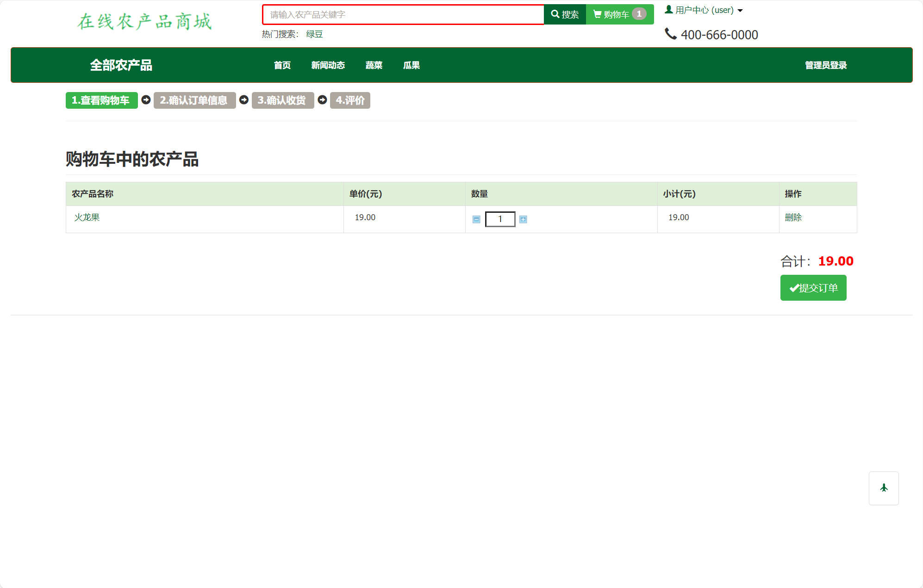Click the arrow icon after 查看购物车 step
The image size is (923, 588).
(145, 100)
